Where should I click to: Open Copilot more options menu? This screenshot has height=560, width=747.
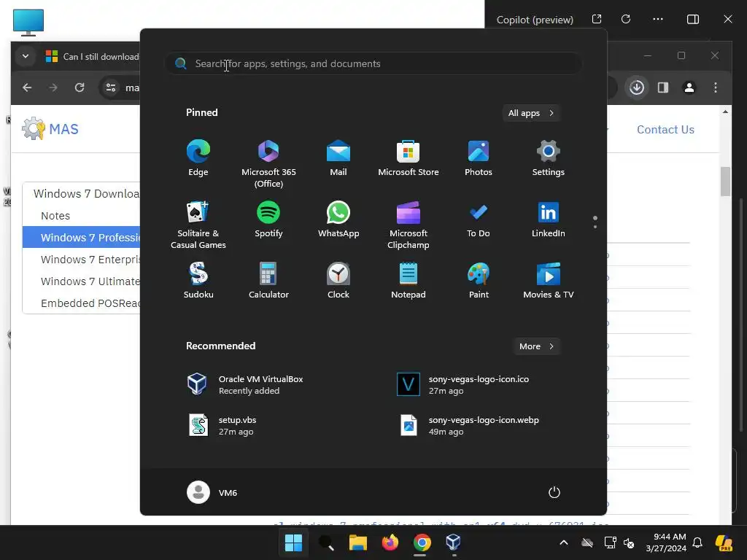pos(658,19)
